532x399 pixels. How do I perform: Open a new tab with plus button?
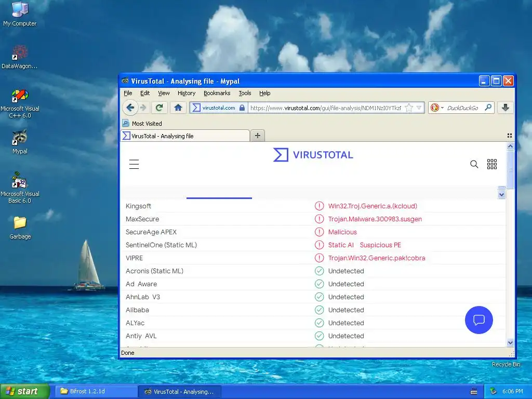(258, 136)
